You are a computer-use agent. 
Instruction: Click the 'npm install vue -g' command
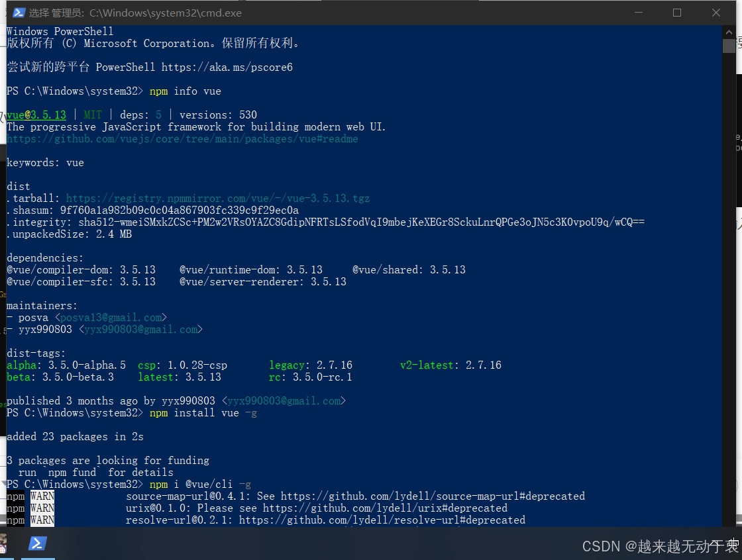point(203,413)
